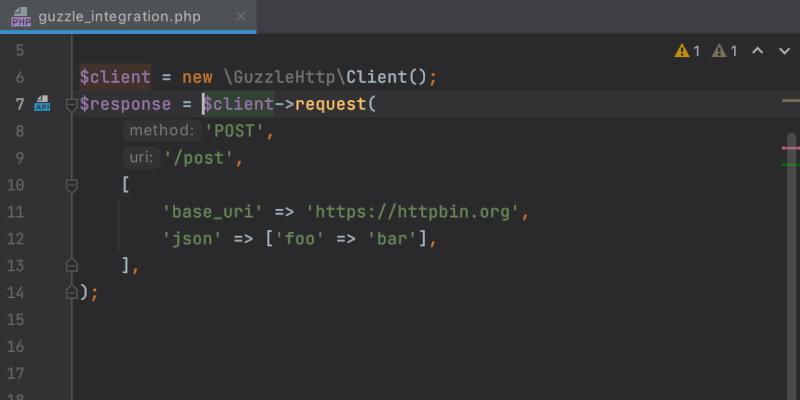This screenshot has width=800, height=400.
Task: Click the PHP file icon in the tab
Action: 21,16
